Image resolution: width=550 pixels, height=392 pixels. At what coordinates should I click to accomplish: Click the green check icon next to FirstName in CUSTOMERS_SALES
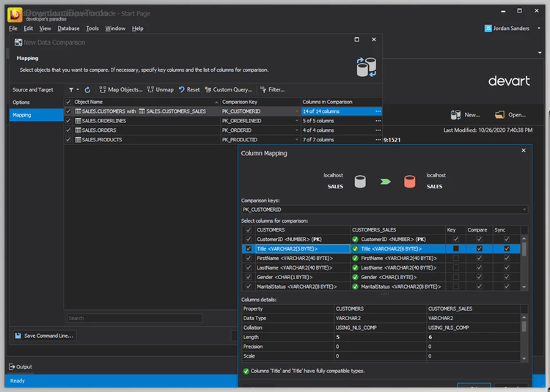tap(356, 259)
